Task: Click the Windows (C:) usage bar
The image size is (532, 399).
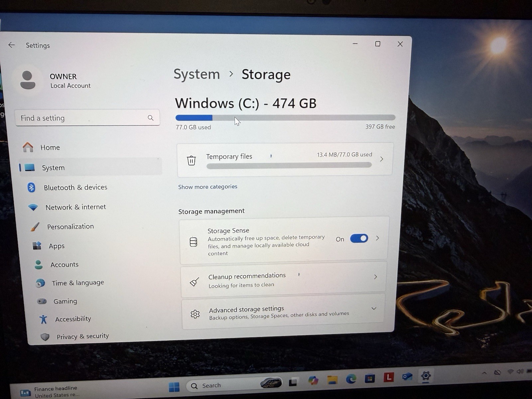Action: pyautogui.click(x=285, y=117)
